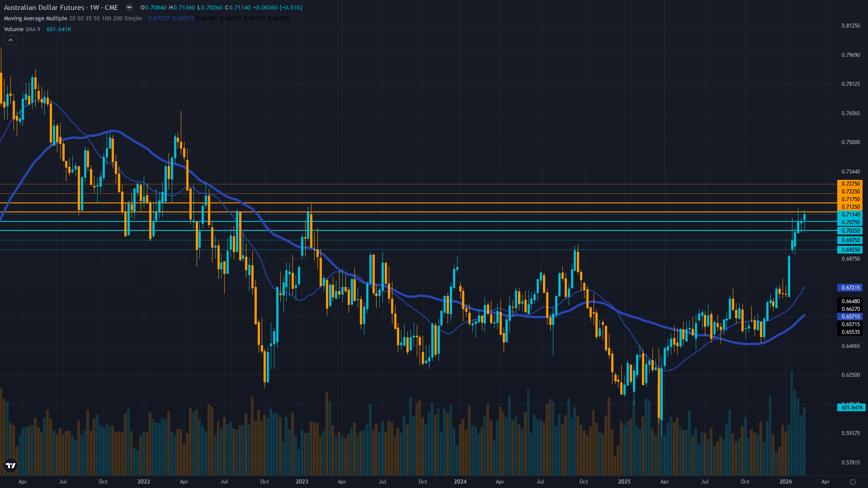
Task: Click the 0.66481 moving average legend value
Action: (x=207, y=19)
